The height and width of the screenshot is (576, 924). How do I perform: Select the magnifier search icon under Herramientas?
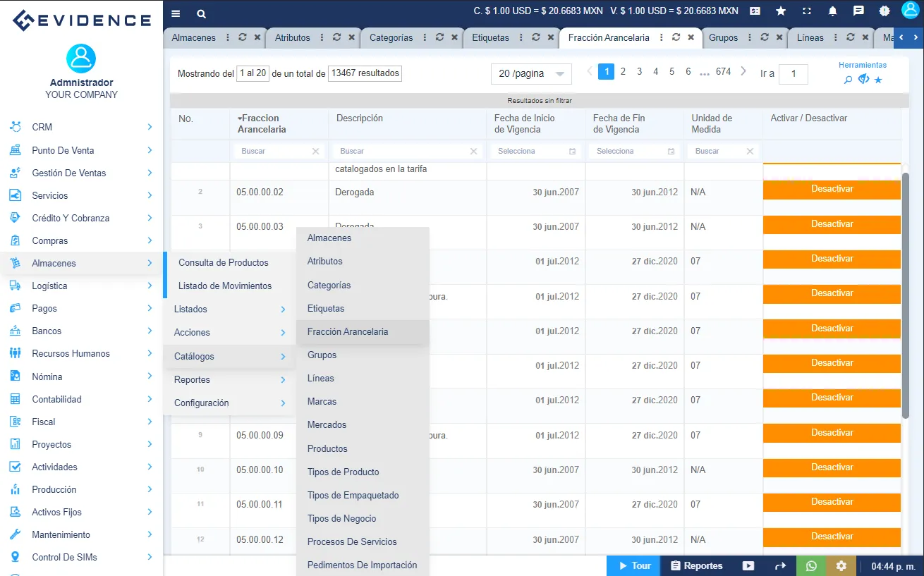point(846,79)
